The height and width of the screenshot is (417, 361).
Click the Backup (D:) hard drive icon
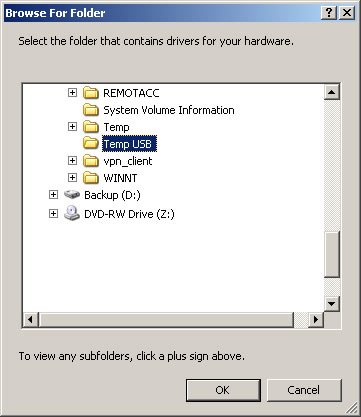point(72,194)
